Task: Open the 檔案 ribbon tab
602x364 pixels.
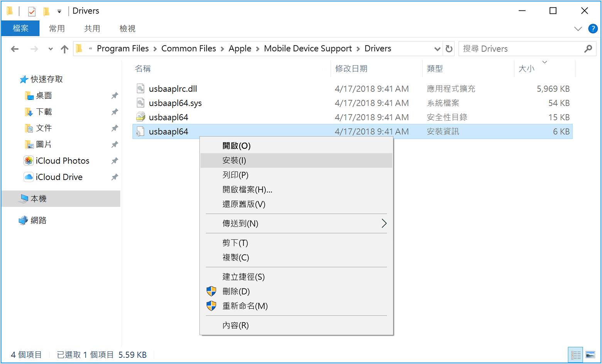Action: coord(20,29)
